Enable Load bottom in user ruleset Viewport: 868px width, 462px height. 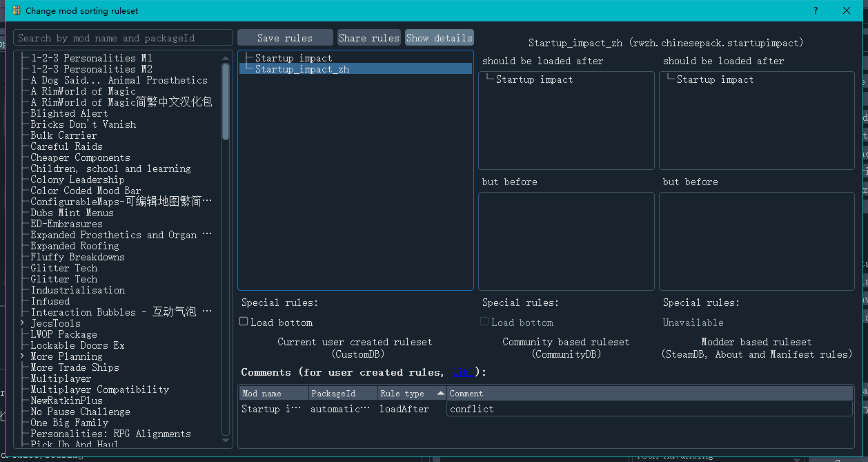[x=244, y=322]
